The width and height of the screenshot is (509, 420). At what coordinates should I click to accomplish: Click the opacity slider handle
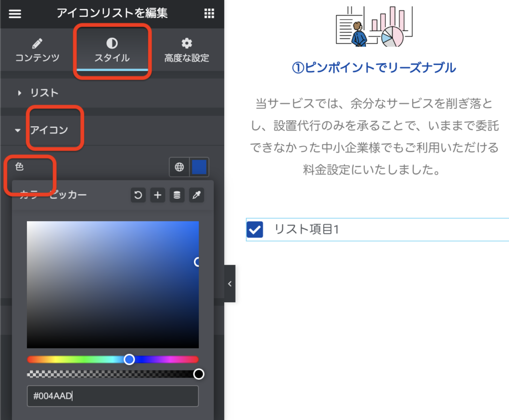point(199,374)
